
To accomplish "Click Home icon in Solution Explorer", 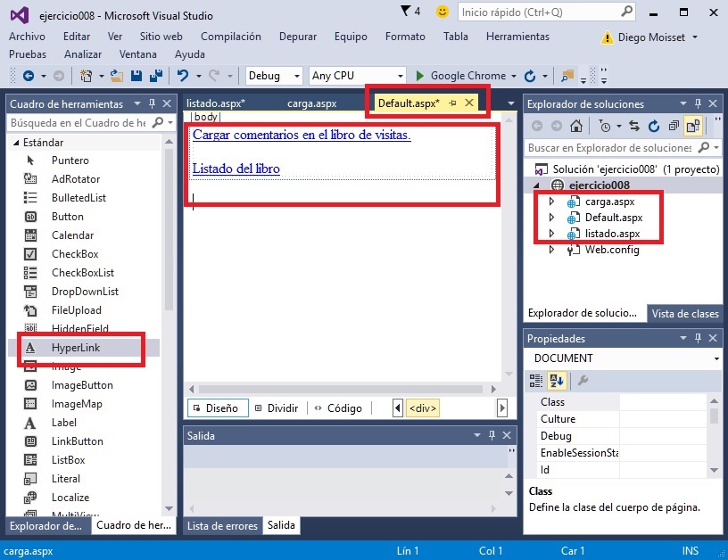I will point(576,126).
